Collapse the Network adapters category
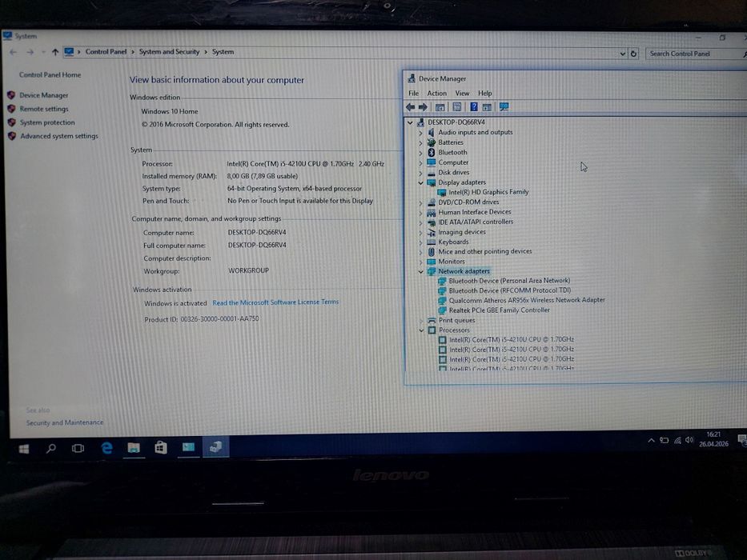The image size is (747, 560). 420,271
